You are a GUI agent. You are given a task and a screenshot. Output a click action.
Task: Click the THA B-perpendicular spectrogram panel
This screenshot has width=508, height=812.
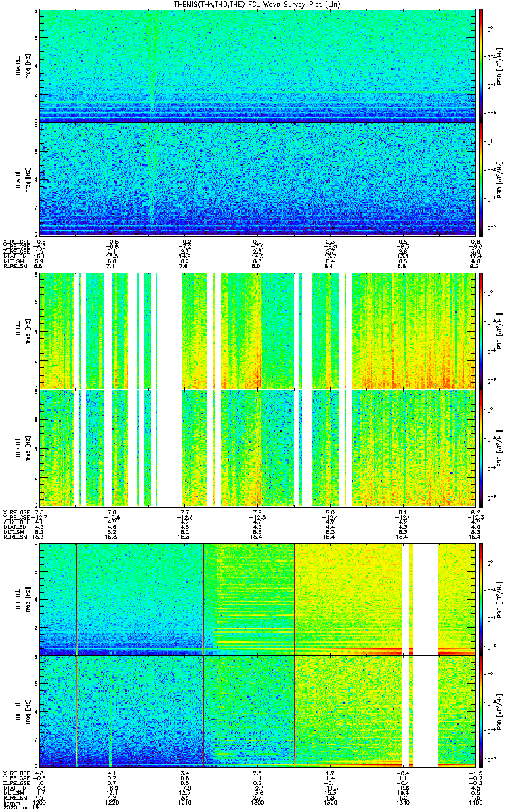tap(257, 66)
